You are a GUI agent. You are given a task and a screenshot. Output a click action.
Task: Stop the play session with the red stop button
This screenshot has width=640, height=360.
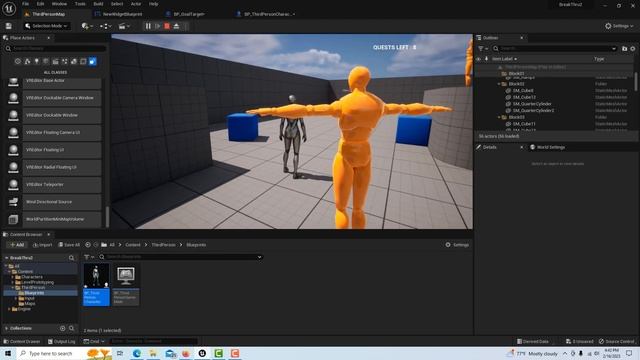coord(167,26)
